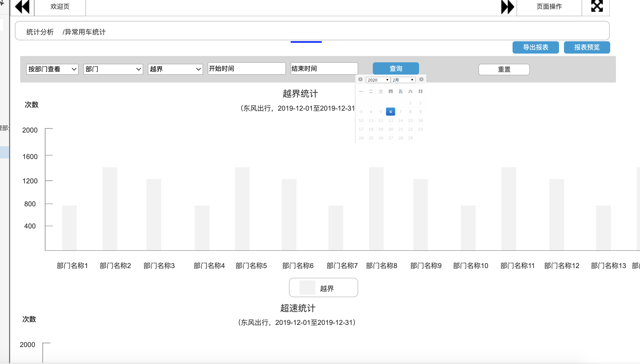Screen dimensions: 640x364
Task: Select month 2月 from calendar month selector
Action: pyautogui.click(x=402, y=80)
